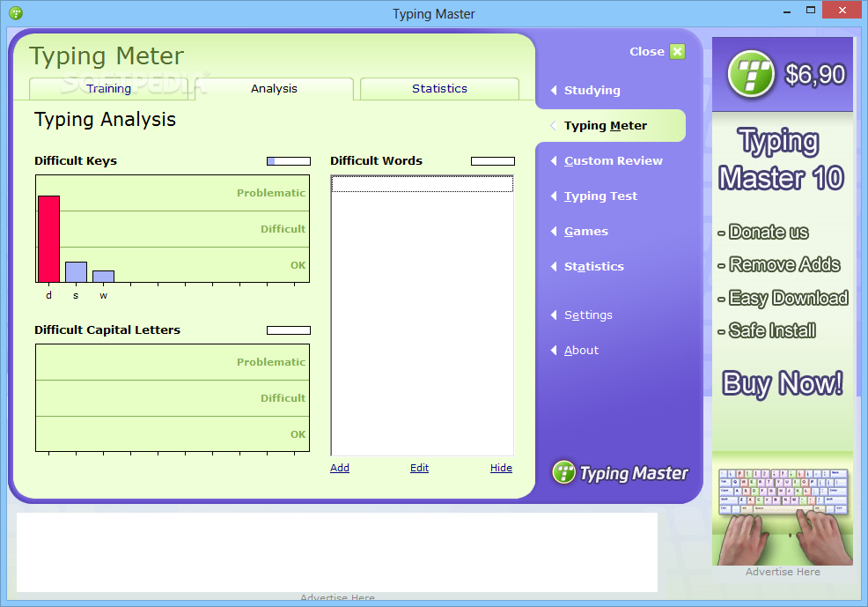Click the Add link under Difficult Words
The height and width of the screenshot is (607, 868).
point(339,468)
